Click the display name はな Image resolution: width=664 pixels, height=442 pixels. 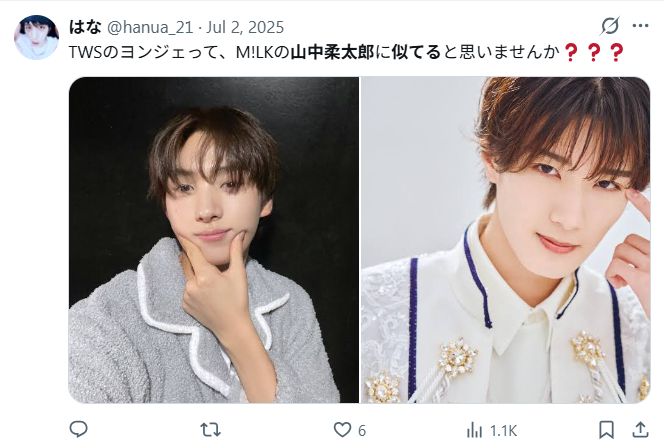coord(86,27)
